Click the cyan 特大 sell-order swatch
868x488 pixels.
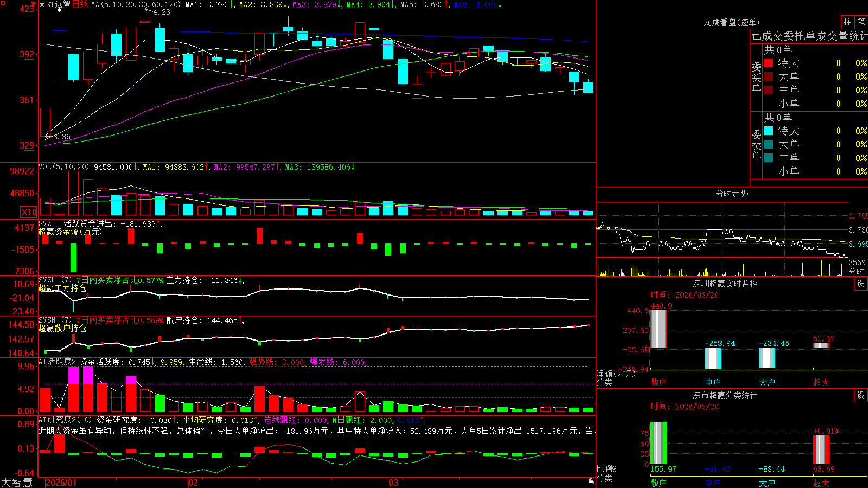click(x=768, y=131)
